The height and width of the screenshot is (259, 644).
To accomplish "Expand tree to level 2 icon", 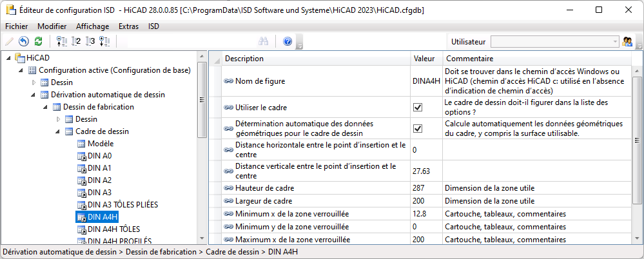I will [x=76, y=41].
